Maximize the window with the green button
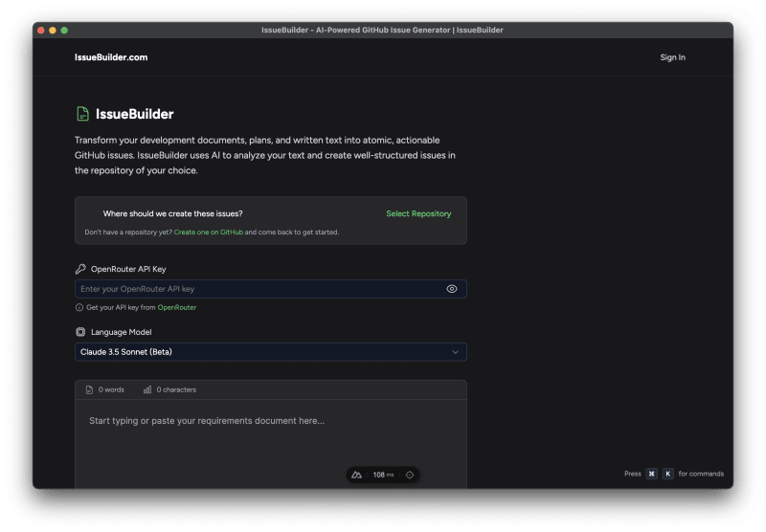This screenshot has height=532, width=766. point(64,31)
